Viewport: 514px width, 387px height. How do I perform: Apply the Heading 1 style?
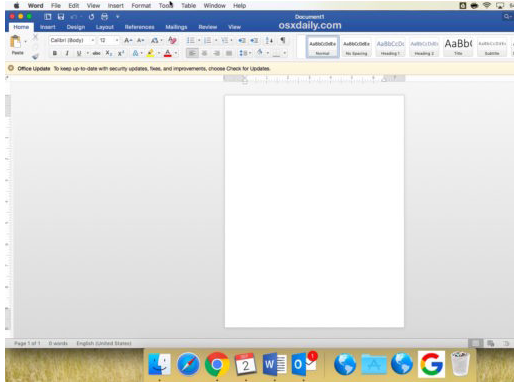[x=390, y=47]
